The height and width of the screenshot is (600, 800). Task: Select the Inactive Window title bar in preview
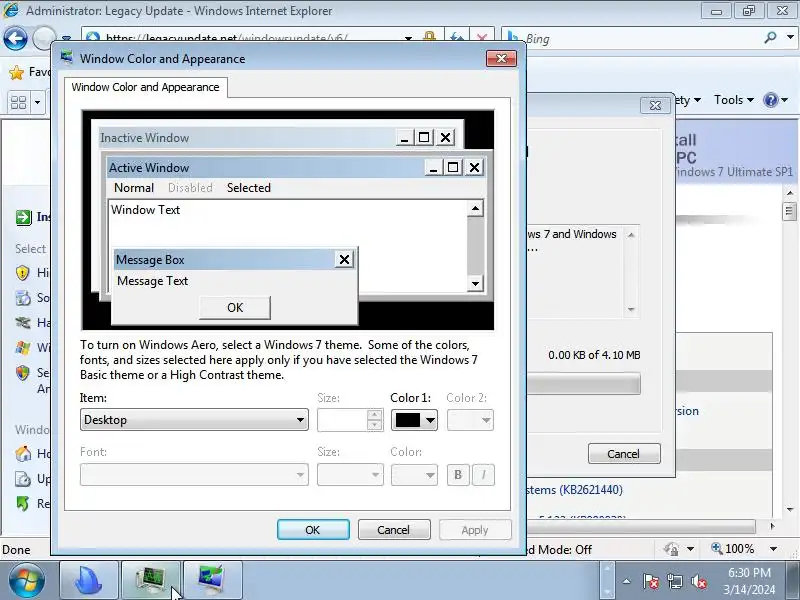click(247, 138)
